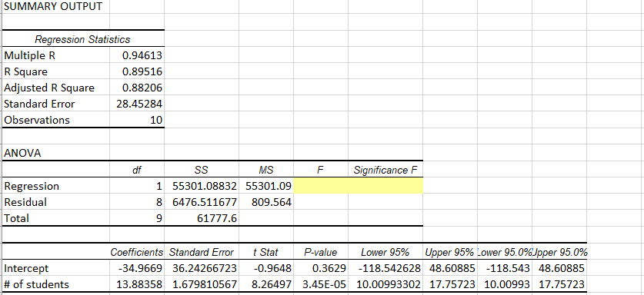Select the SUMMARY OUTPUT heading cell

(56, 7)
